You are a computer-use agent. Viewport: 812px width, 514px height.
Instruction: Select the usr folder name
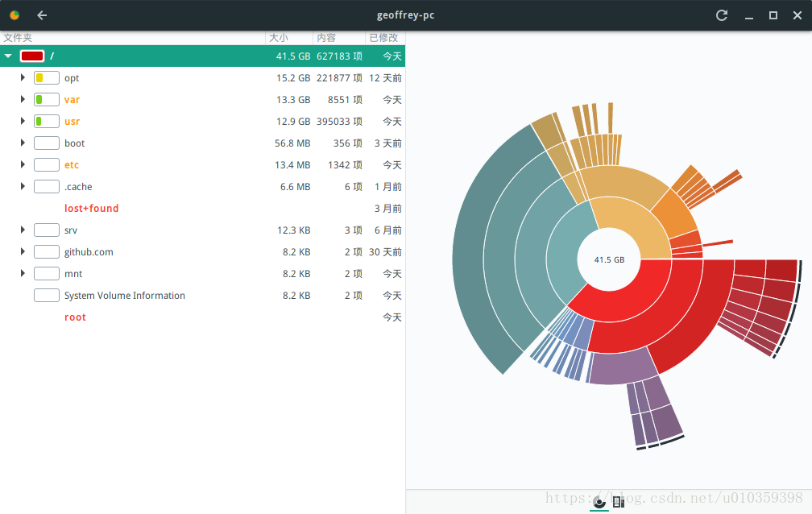(72, 121)
